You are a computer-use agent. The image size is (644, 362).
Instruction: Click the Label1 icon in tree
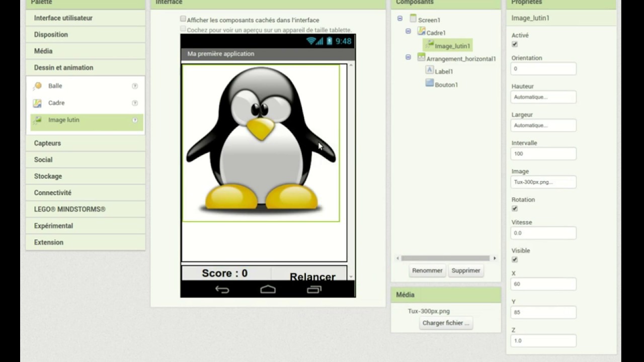point(430,70)
